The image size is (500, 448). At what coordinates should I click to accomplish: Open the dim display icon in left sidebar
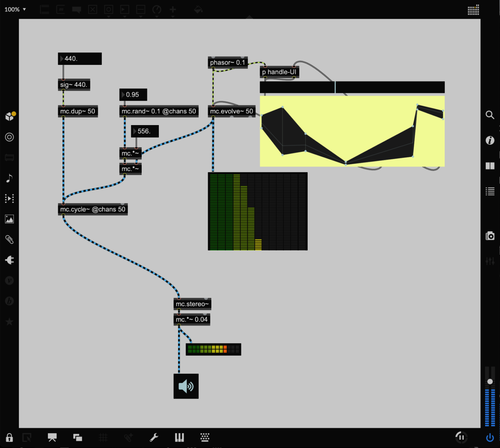click(x=9, y=158)
